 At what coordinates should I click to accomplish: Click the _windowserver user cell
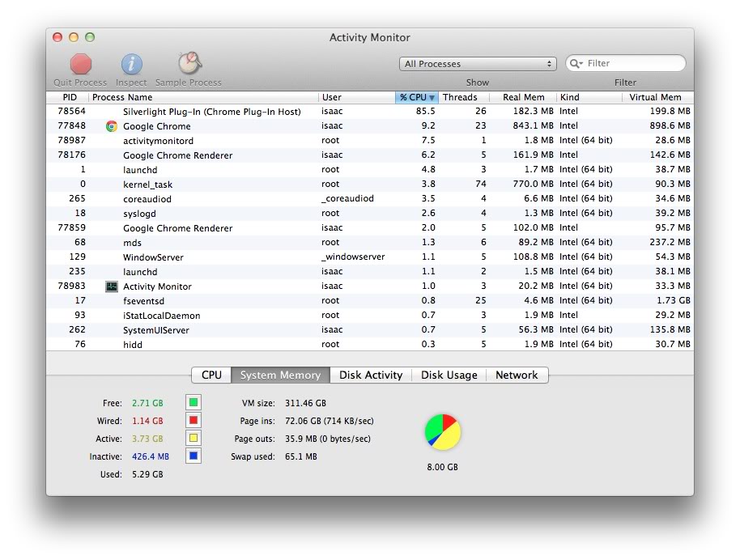pyautogui.click(x=353, y=257)
